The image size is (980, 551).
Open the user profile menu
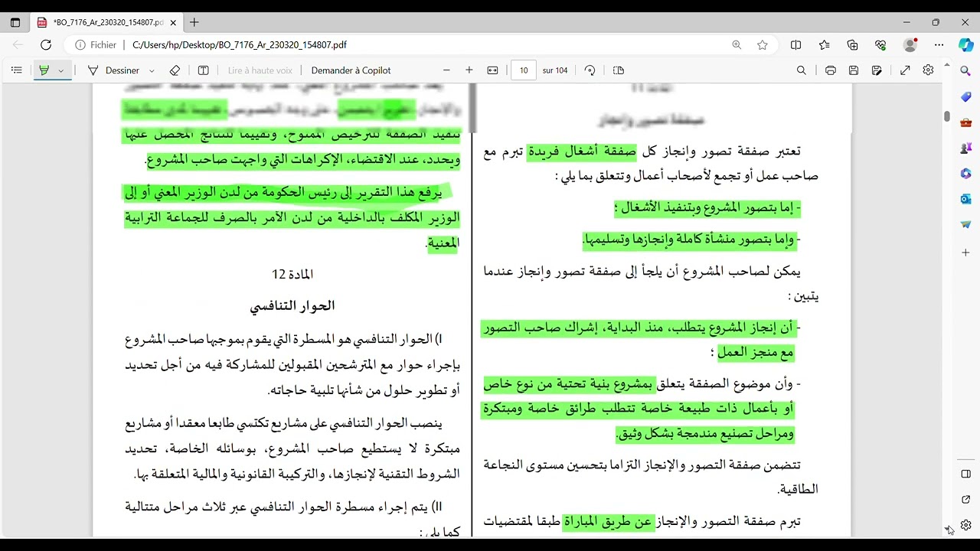click(x=910, y=45)
